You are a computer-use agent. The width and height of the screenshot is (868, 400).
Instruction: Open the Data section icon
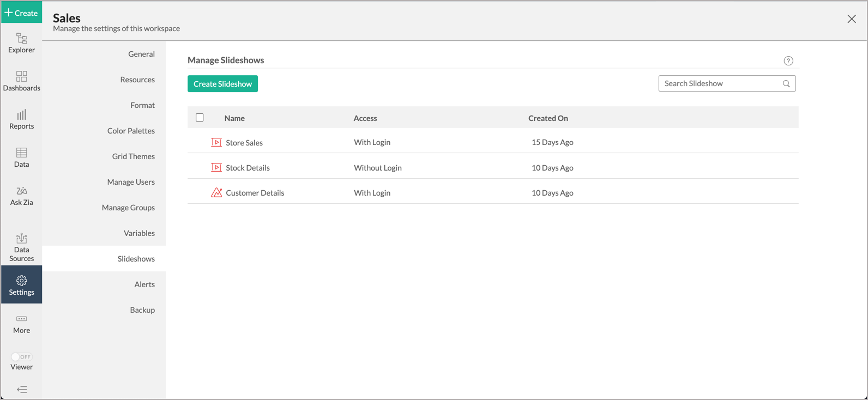coord(21,153)
